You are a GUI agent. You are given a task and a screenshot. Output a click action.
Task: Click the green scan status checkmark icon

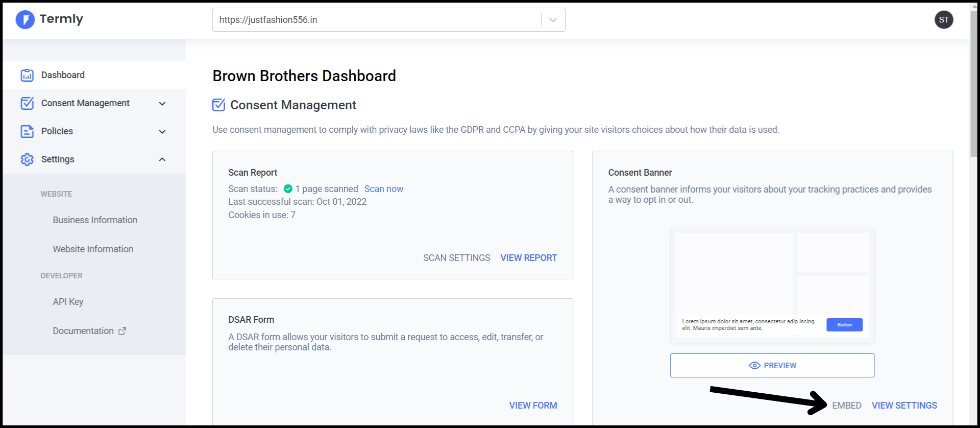click(288, 189)
